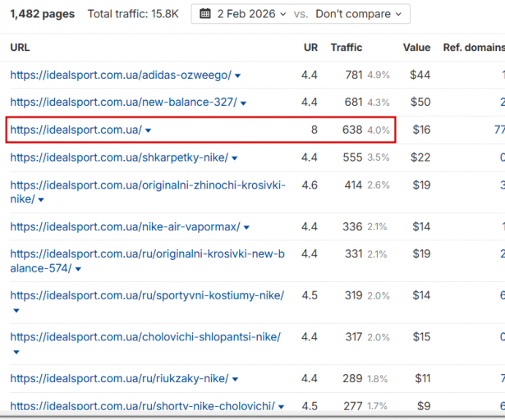The width and height of the screenshot is (505, 420).
Task: Click the 681 traffic value
Action: [354, 103]
